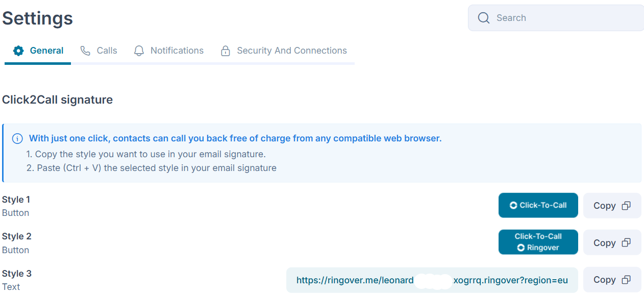
Task: Click the padlock icon beside Security And Connections
Action: 225,51
